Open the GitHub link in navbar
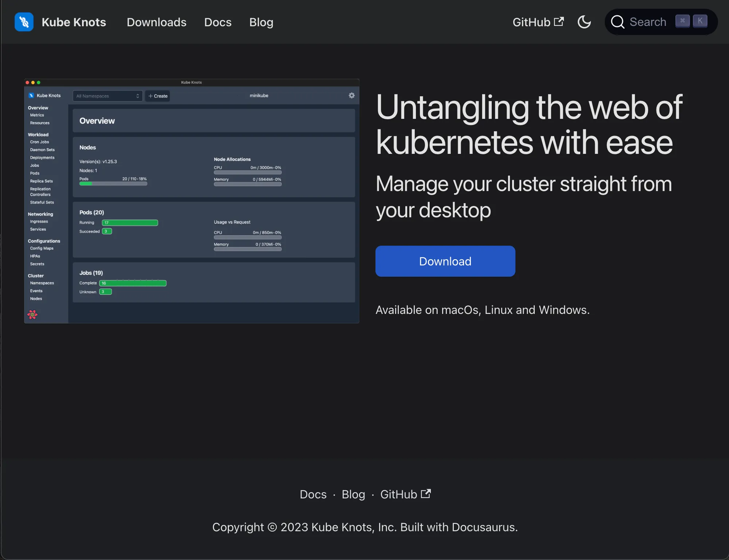The image size is (729, 560). coord(538,22)
